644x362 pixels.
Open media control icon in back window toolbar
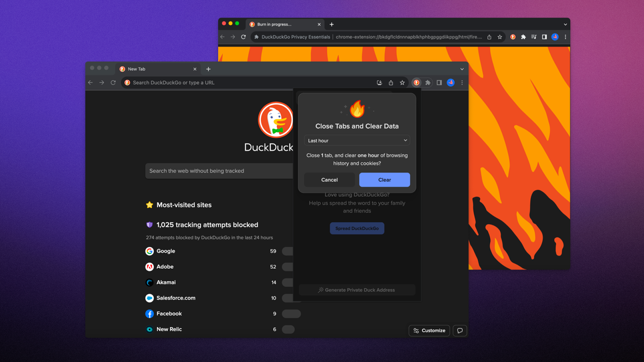(534, 37)
